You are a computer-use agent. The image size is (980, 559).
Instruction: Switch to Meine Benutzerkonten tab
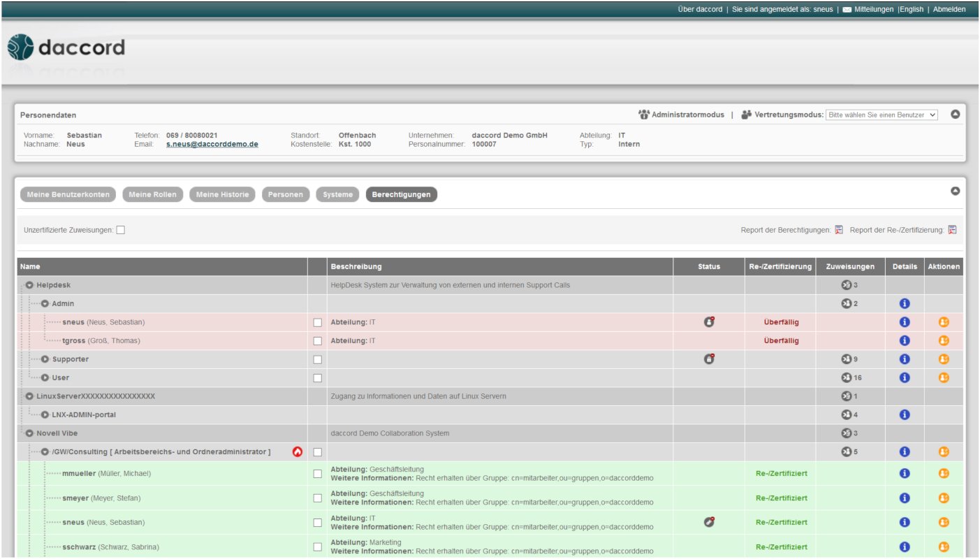(68, 194)
